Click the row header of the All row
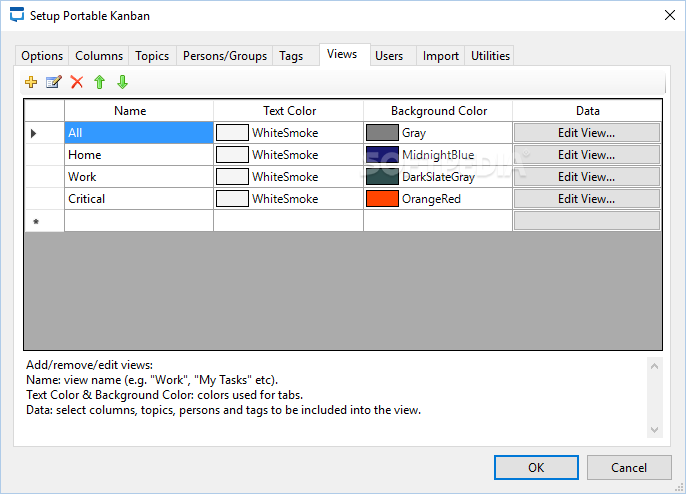Screen dimensions: 686x494 [x=45, y=133]
